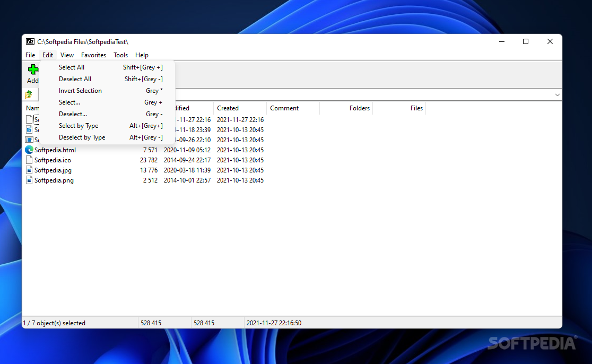Maximize the 7-Zip window
592x364 pixels.
point(526,41)
